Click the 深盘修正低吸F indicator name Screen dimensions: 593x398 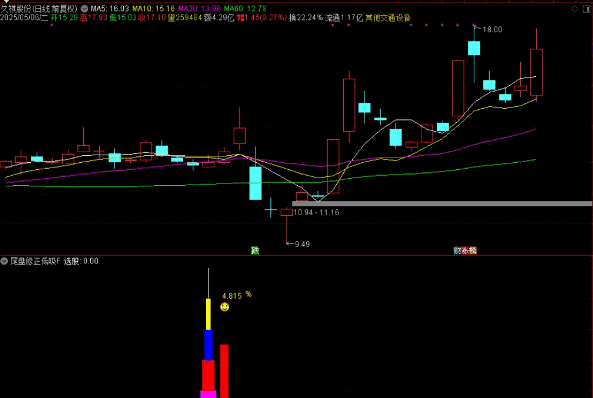point(35,261)
